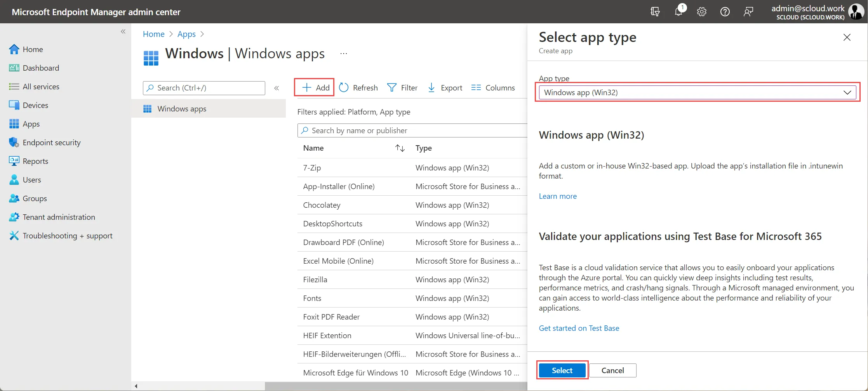Screen dimensions: 868x391
Task: Open the Learn more link
Action: [558, 196]
